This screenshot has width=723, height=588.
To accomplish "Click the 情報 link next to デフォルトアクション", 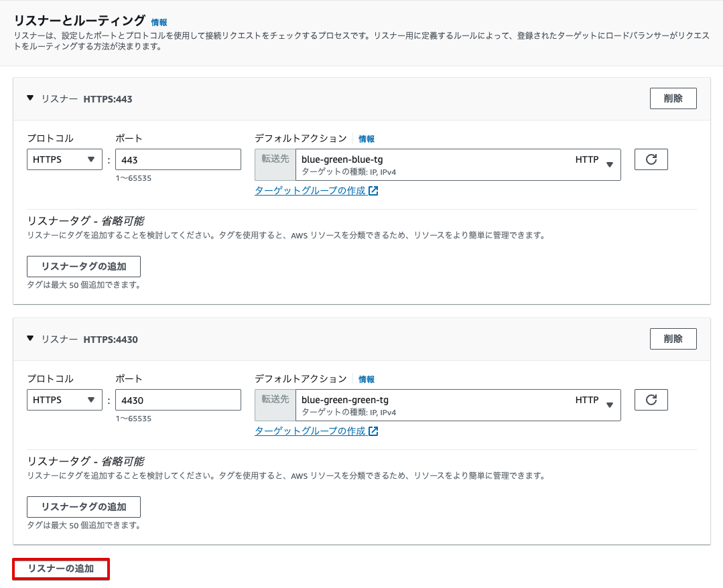I will (366, 138).
